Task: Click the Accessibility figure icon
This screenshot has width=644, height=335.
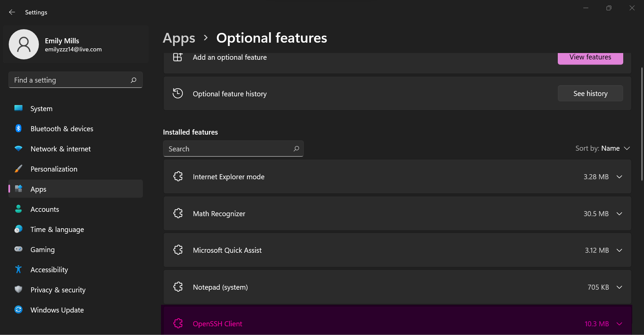Action: coord(18,270)
